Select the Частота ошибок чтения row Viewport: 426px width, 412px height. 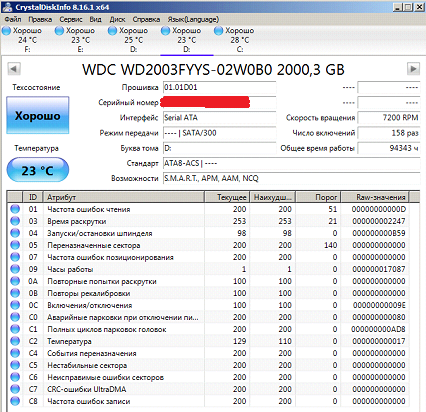pos(208,209)
